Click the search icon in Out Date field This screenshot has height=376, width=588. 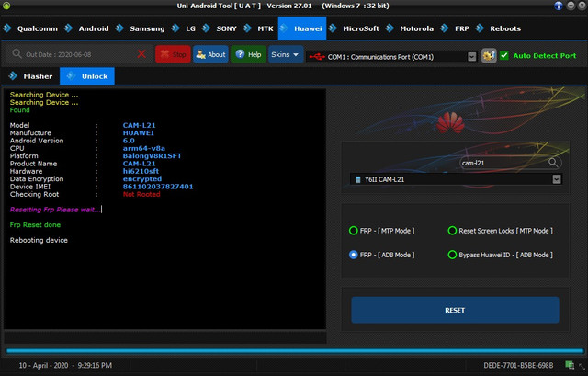[17, 54]
